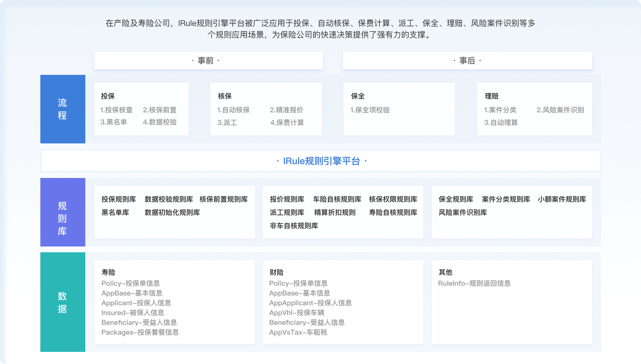
Task: Select the teal 数据 side label
Action: point(63,302)
